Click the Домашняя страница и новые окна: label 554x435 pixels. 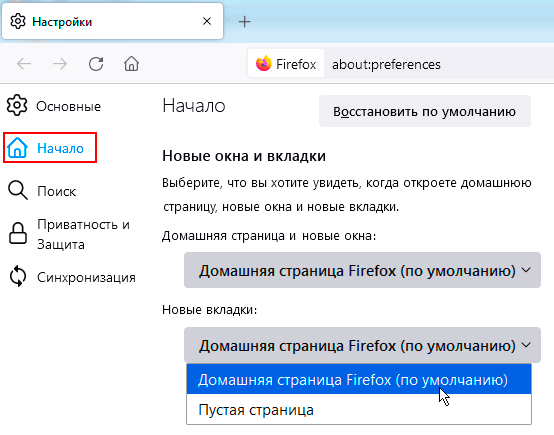point(269,235)
